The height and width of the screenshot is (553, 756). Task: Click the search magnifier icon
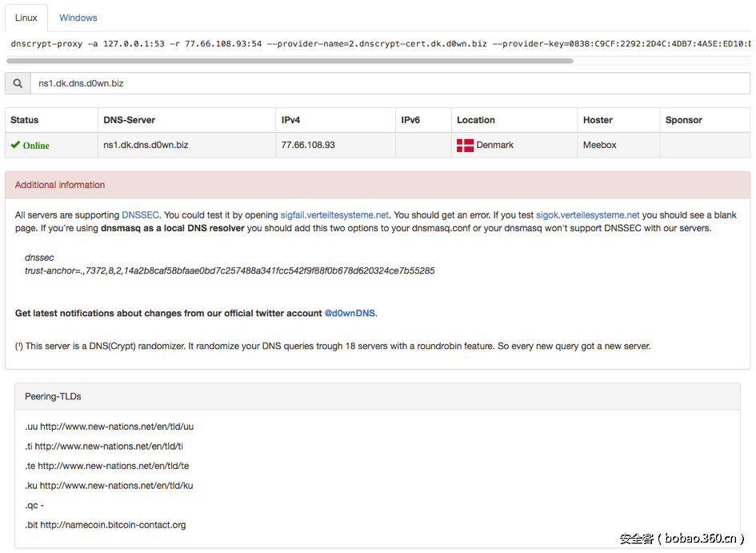pyautogui.click(x=17, y=83)
